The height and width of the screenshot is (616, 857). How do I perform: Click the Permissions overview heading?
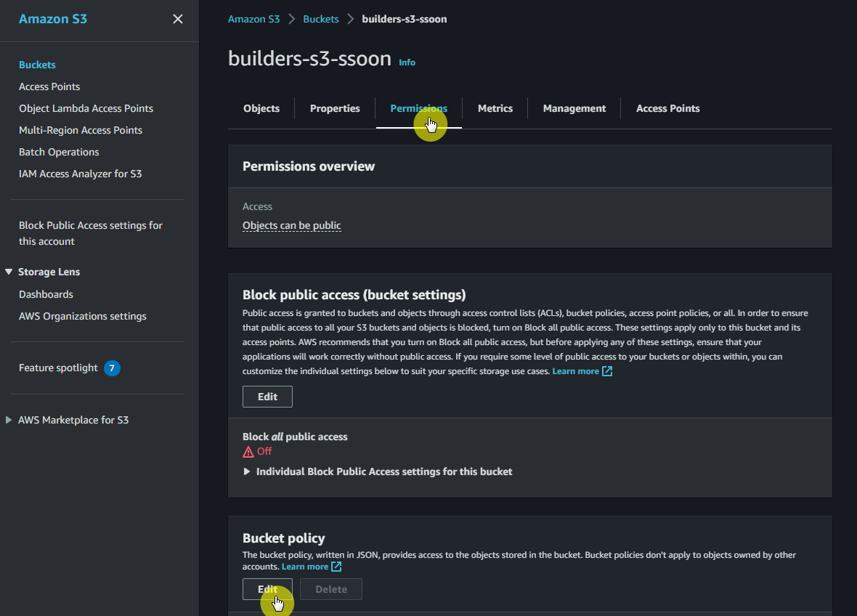[x=309, y=166]
